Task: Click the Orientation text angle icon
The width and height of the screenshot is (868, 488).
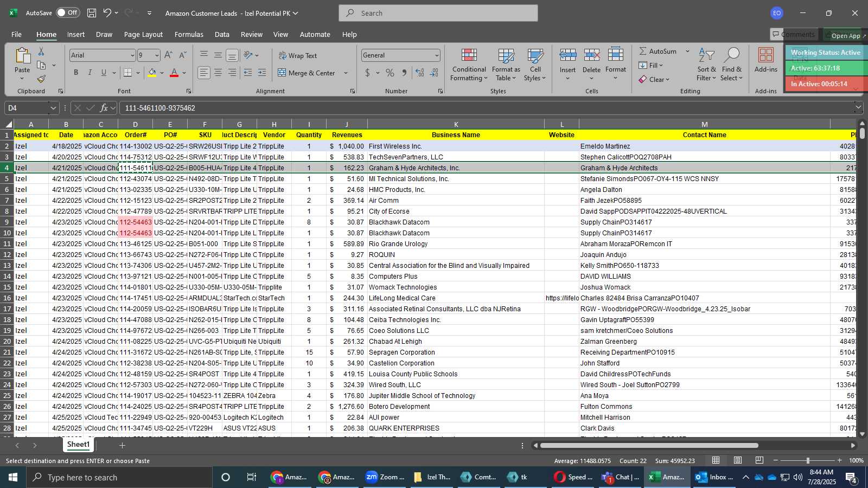Action: point(248,55)
